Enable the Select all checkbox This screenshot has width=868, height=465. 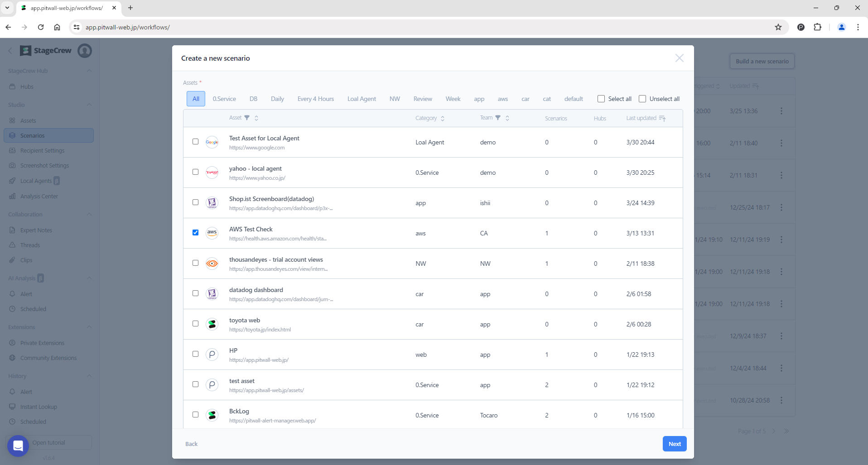(601, 99)
